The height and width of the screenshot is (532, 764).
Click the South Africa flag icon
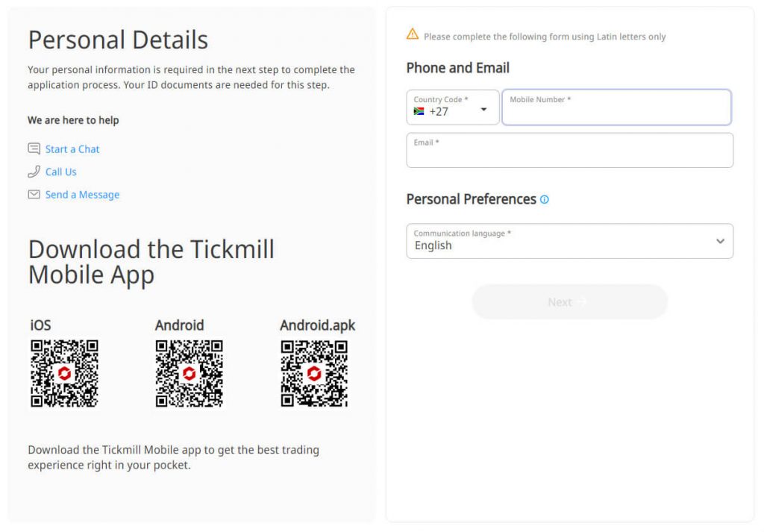(x=419, y=111)
